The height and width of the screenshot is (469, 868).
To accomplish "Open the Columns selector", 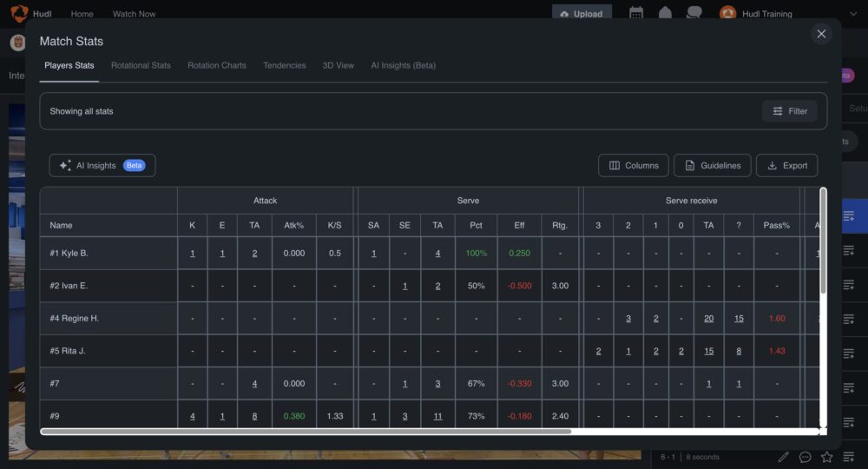I will (x=634, y=166).
